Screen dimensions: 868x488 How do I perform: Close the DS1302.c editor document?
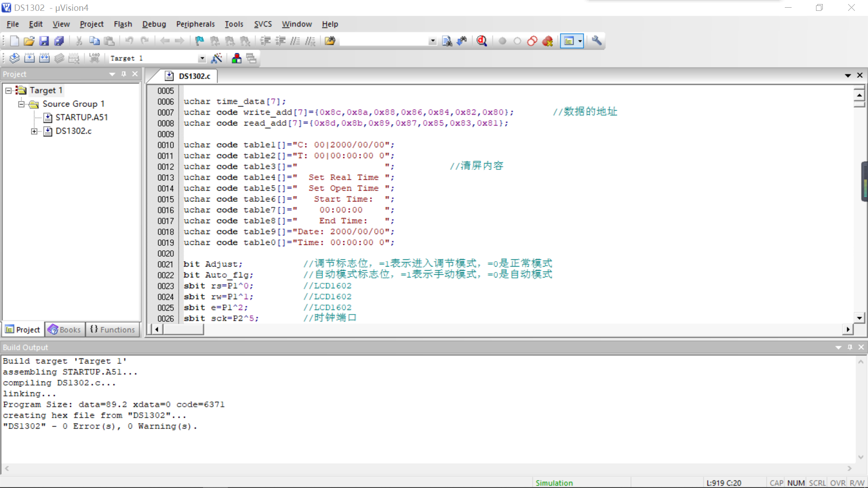pyautogui.click(x=860, y=75)
